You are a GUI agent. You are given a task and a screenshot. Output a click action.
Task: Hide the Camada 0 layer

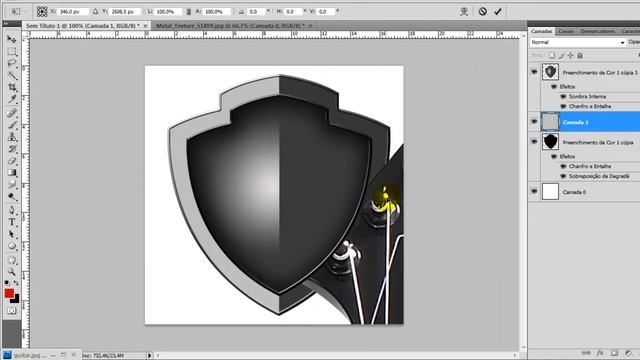[x=534, y=191]
